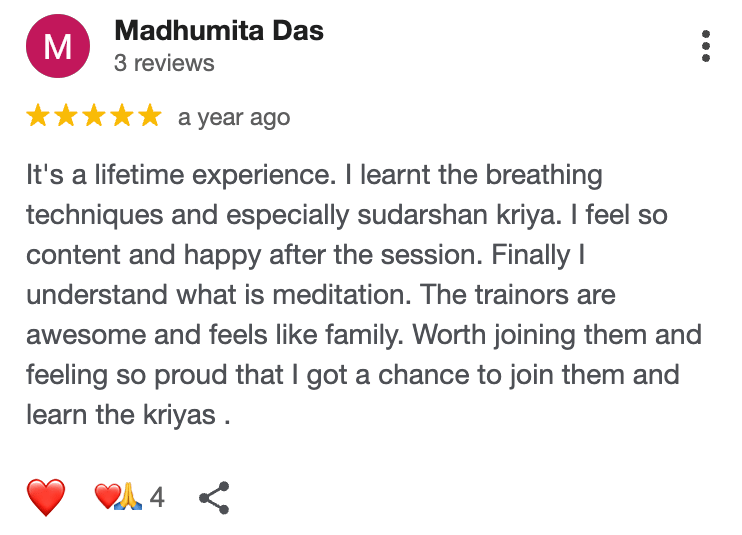Click the small heart reaction emoji
This screenshot has height=535, width=742.
[x=107, y=496]
